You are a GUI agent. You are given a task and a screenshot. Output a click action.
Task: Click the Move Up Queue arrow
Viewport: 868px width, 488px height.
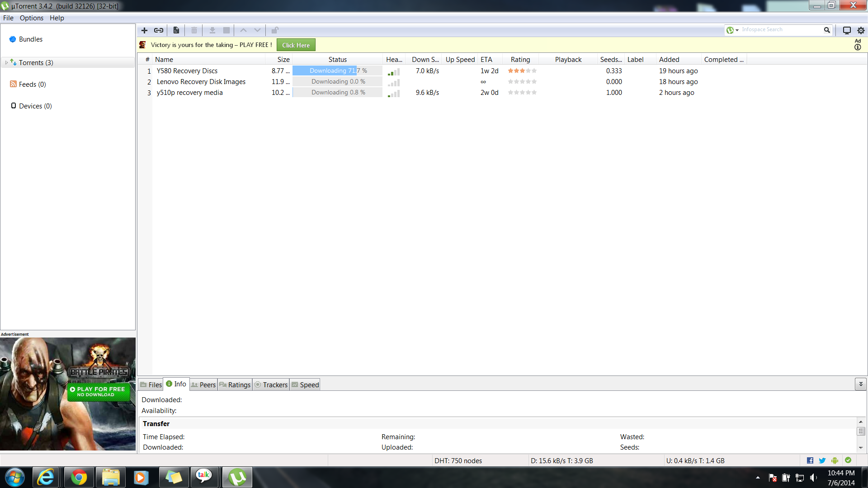[243, 30]
